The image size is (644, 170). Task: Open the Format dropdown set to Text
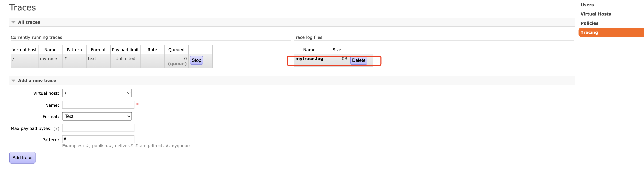tap(97, 117)
